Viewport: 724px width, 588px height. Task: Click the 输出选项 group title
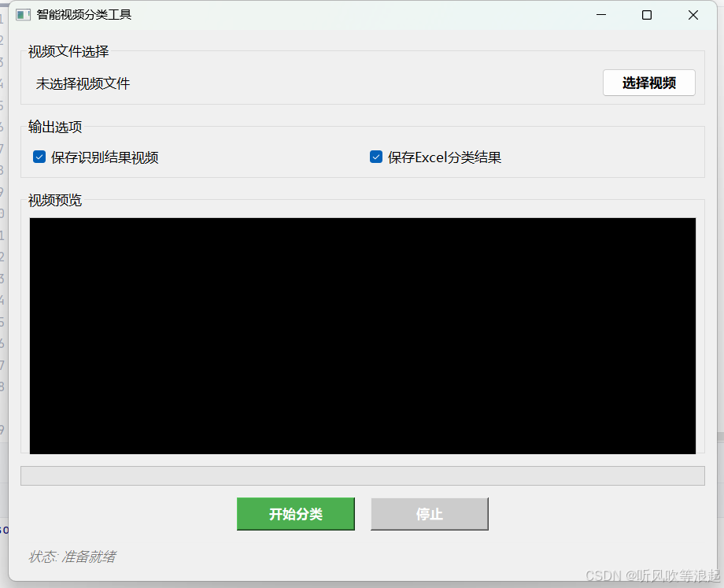click(x=55, y=127)
